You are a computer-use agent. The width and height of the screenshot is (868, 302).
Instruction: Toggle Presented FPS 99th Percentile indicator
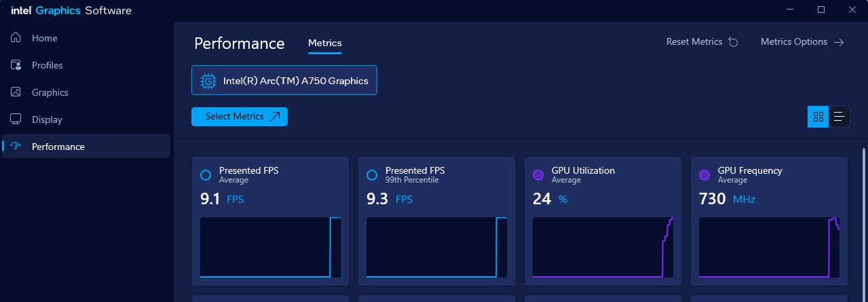click(372, 175)
